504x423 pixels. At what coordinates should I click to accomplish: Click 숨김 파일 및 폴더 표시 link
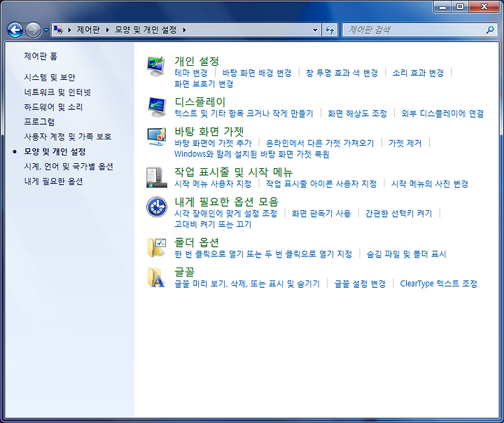click(406, 254)
